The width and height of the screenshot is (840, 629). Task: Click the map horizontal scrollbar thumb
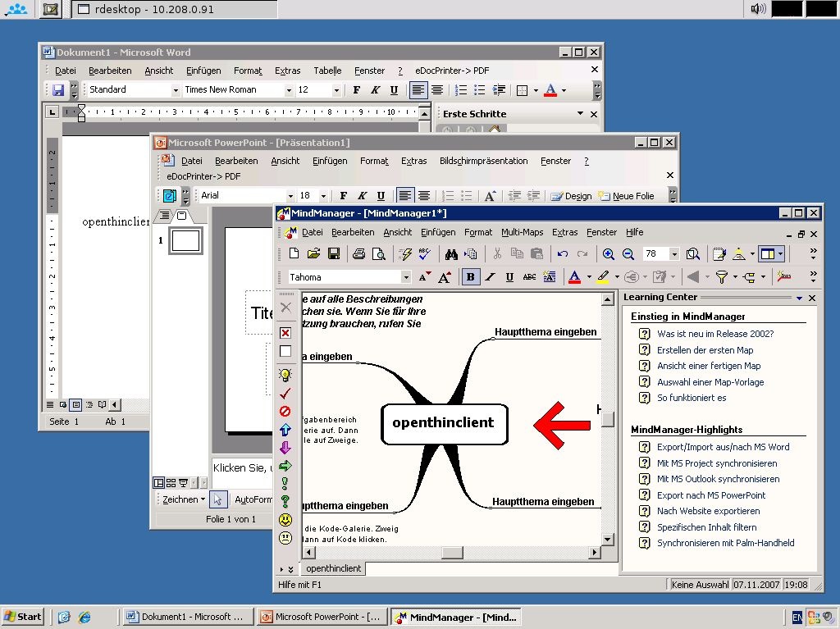pos(452,553)
